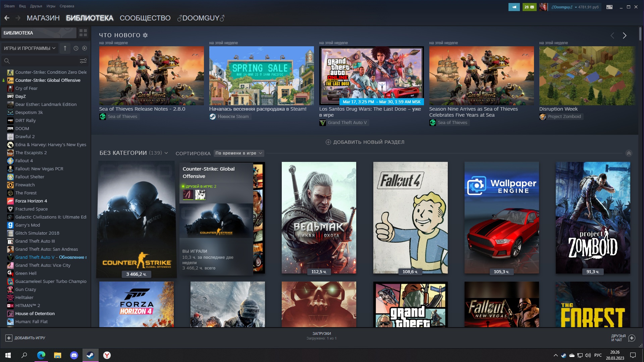Viewport: 644px width, 362px height.
Task: Open Discord from taskbar
Action: tap(74, 355)
